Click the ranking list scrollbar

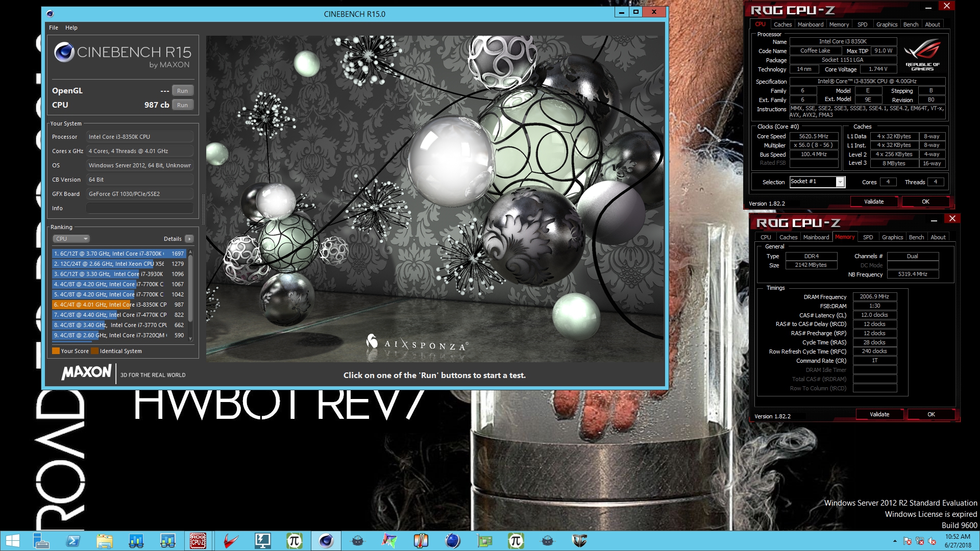click(190, 288)
